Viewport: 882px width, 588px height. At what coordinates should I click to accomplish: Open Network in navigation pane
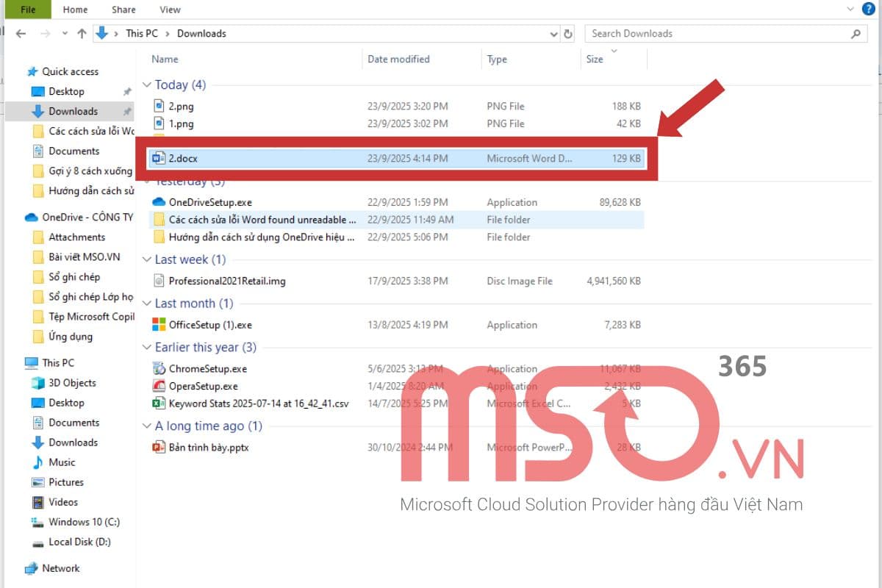pos(61,567)
